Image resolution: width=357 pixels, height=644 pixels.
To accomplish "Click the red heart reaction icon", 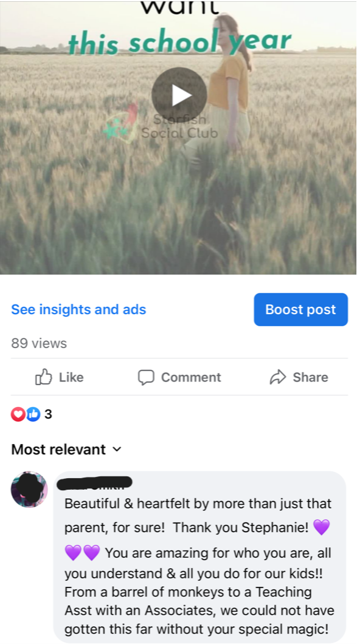I will pos(18,414).
